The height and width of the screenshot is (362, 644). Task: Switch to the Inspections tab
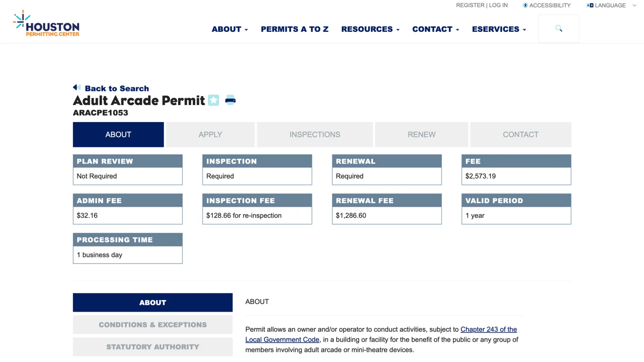tap(315, 135)
